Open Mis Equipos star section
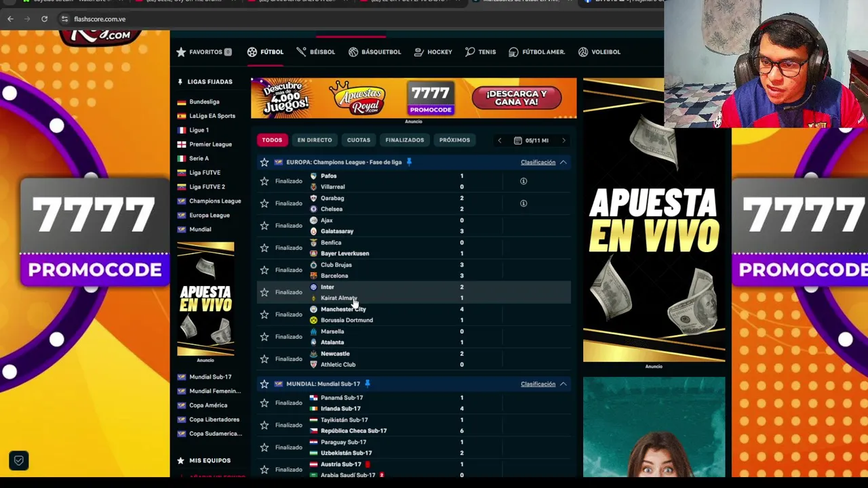Viewport: 868px width, 488px height. point(204,461)
